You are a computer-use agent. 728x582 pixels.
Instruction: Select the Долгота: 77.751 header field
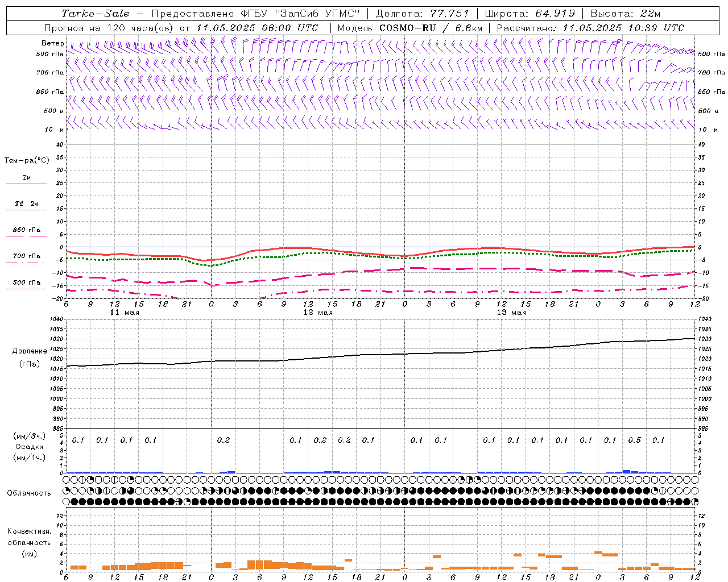423,14
